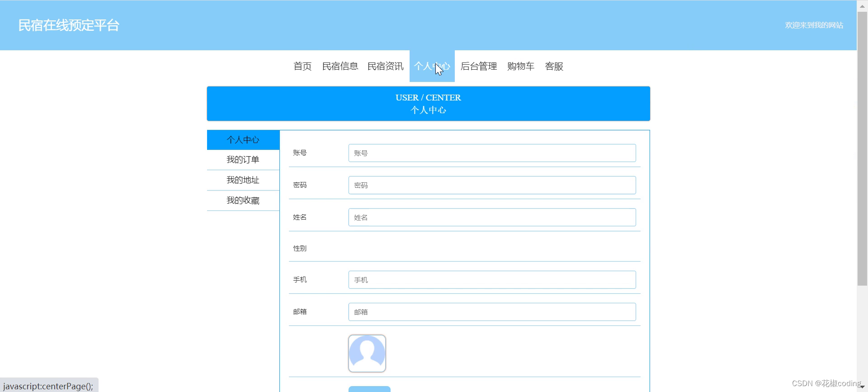Click the 欢迎来到我的网站 header text
The image size is (868, 392).
coord(814,25)
